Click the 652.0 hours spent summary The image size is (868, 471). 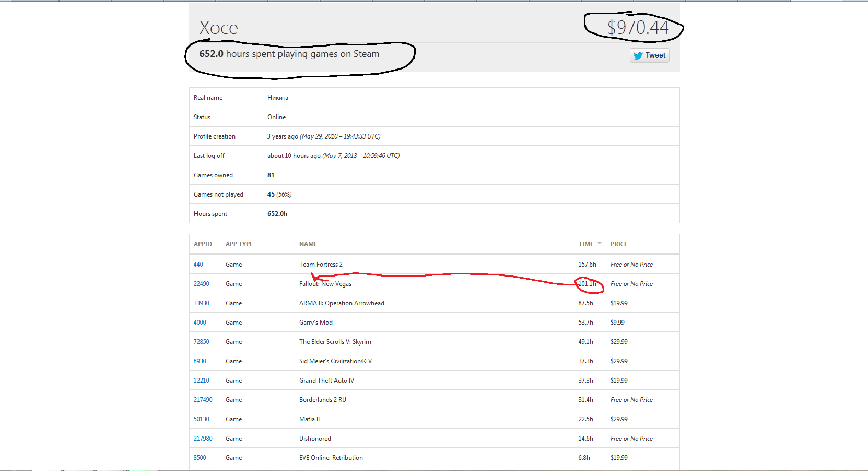[289, 54]
